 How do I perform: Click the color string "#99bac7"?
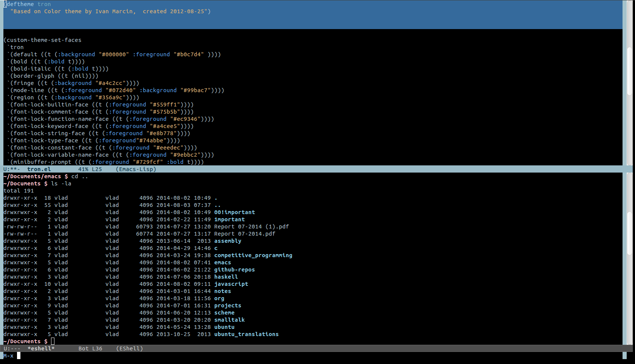(x=195, y=90)
